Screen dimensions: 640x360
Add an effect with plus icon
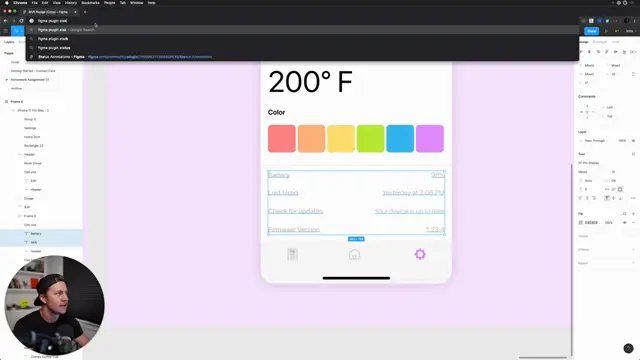click(x=633, y=250)
